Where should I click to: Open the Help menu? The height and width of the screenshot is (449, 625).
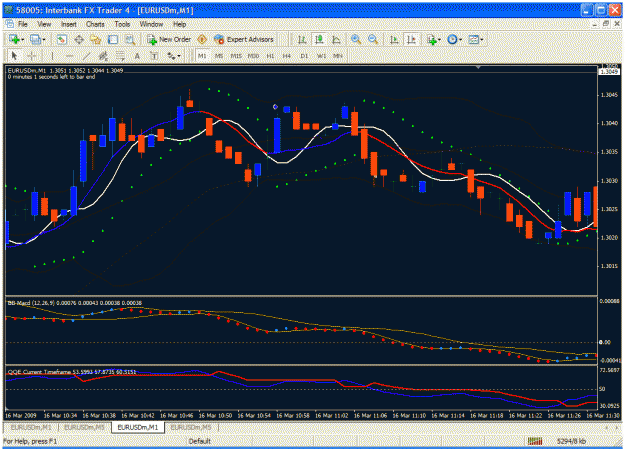tap(179, 24)
